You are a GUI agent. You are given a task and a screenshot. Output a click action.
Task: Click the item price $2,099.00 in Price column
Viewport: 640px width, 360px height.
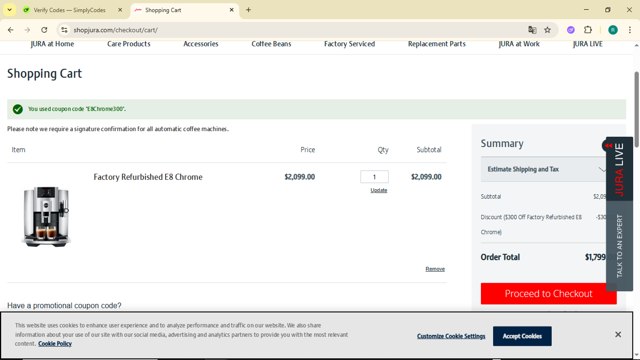point(300,177)
